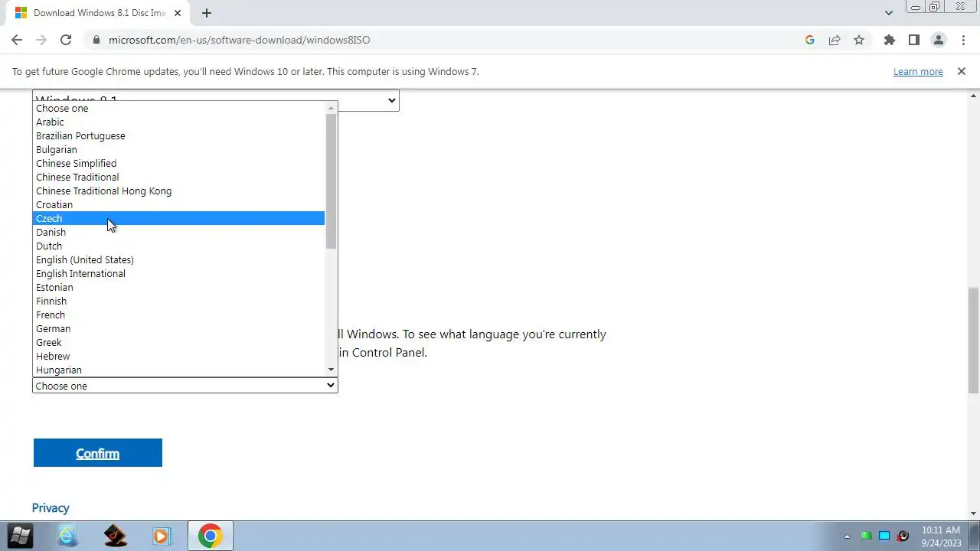980x551 pixels.
Task: Choose Chinese Simplified option
Action: [x=180, y=163]
